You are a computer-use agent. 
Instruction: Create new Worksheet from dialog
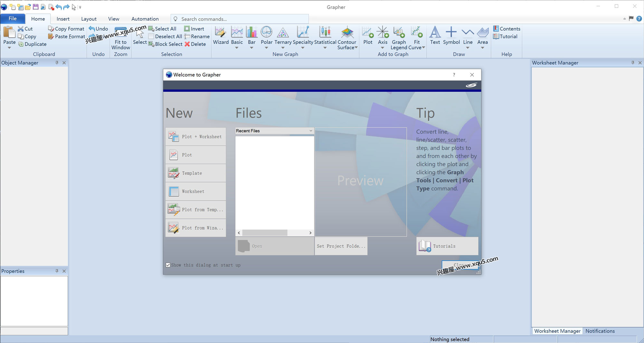[x=196, y=191]
